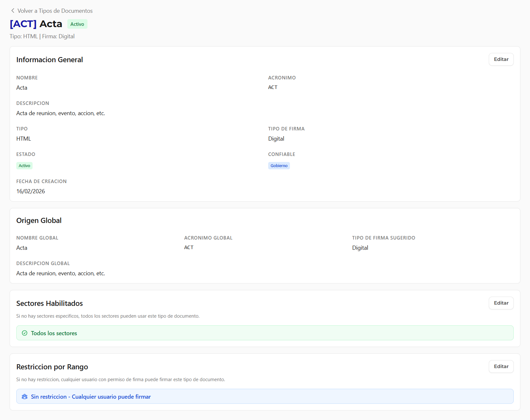Select the Gobierno badge under CONFIABLE
The height and width of the screenshot is (420, 530).
pyautogui.click(x=279, y=166)
